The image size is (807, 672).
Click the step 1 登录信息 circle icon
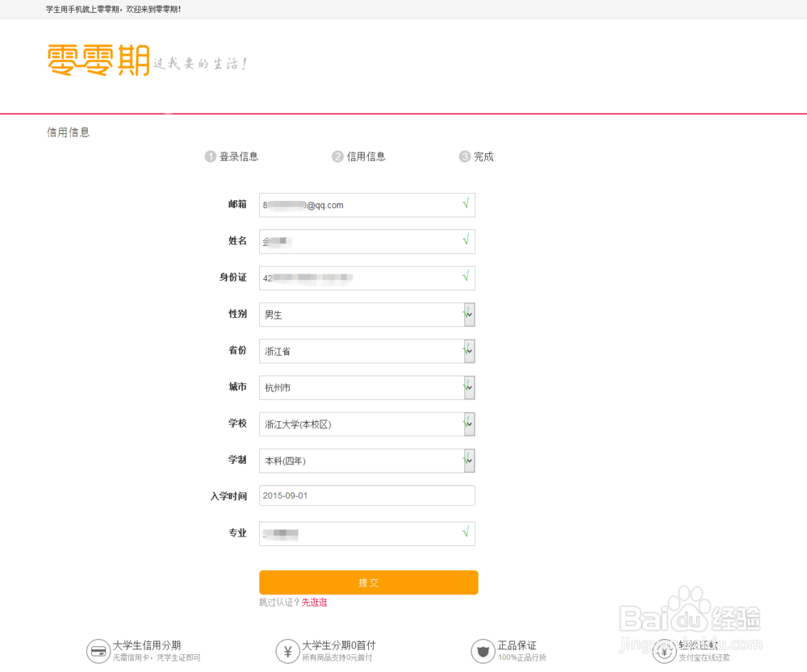(210, 157)
